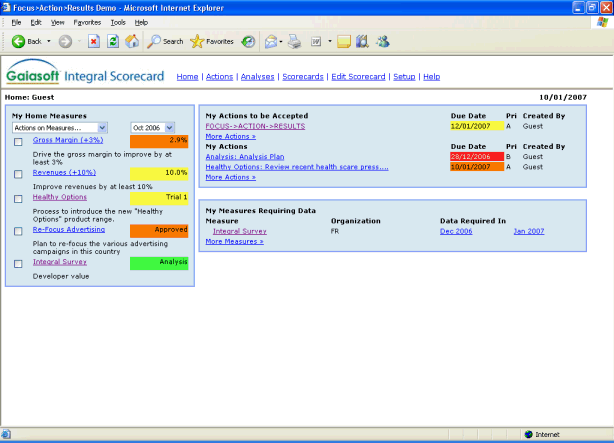Viewport: 614px width, 443px height.
Task: Click More Actions under Actions to be Accepted
Action: 231,136
